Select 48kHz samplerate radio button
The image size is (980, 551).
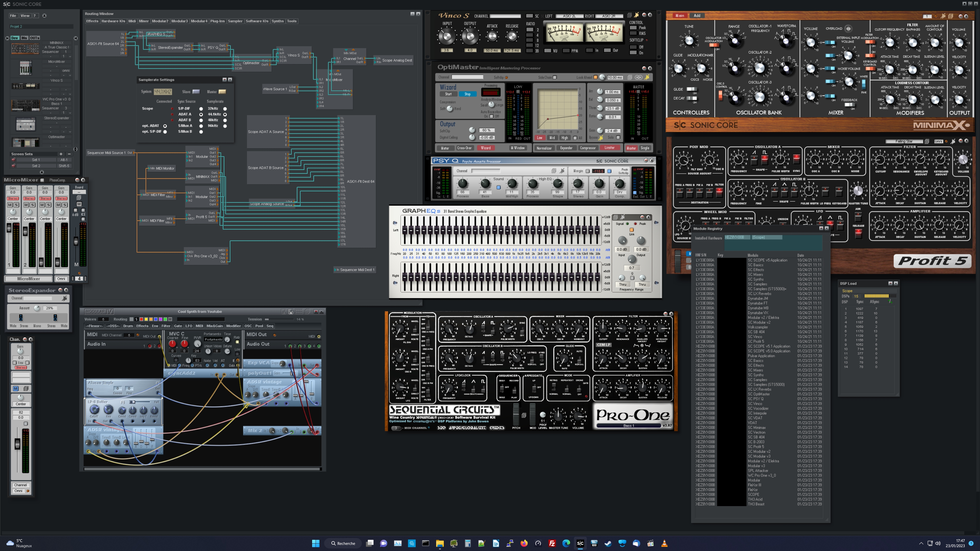[225, 120]
